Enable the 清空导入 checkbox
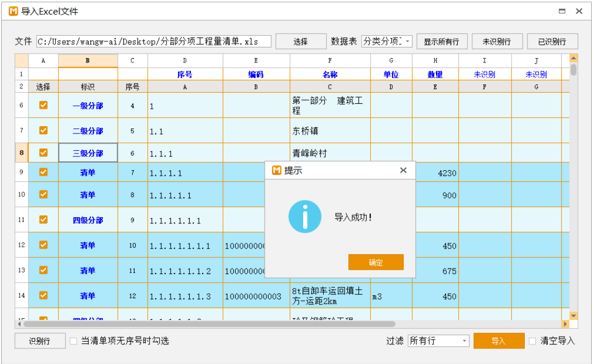The image size is (594, 364). click(533, 341)
